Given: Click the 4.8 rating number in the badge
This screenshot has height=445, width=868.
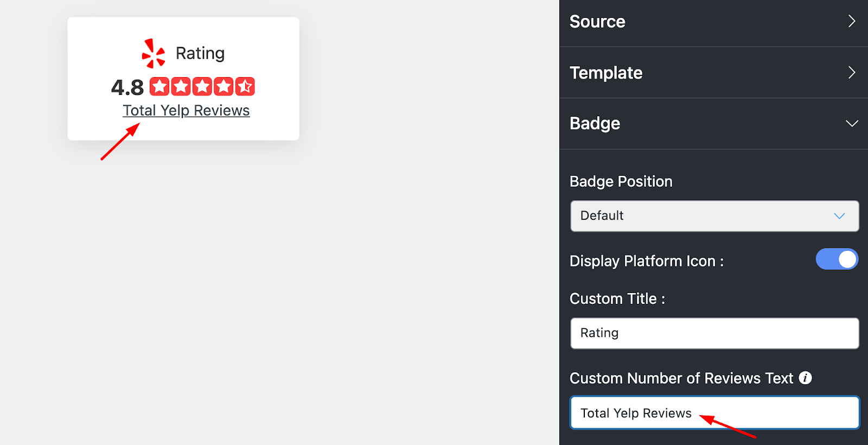Looking at the screenshot, I should click(127, 87).
